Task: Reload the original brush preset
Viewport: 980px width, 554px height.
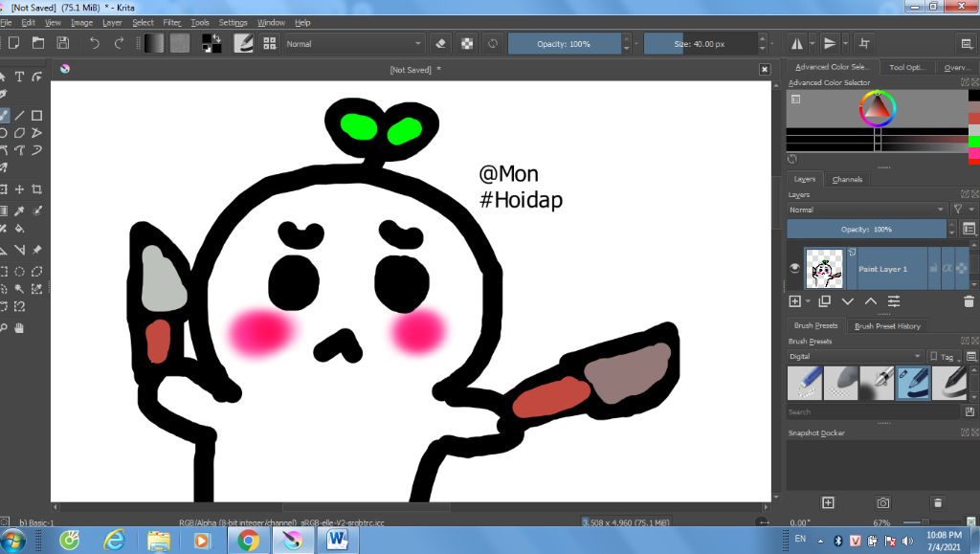Action: click(x=493, y=44)
